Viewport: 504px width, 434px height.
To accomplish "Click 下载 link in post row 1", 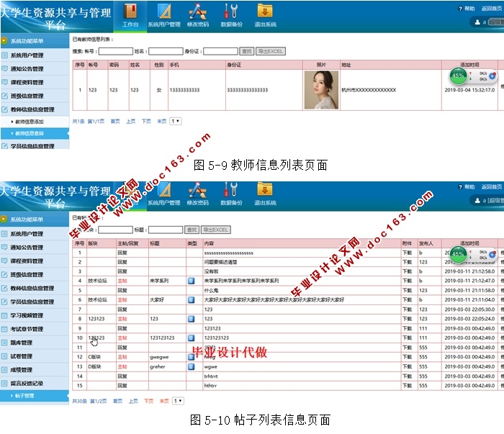I will click(x=408, y=253).
